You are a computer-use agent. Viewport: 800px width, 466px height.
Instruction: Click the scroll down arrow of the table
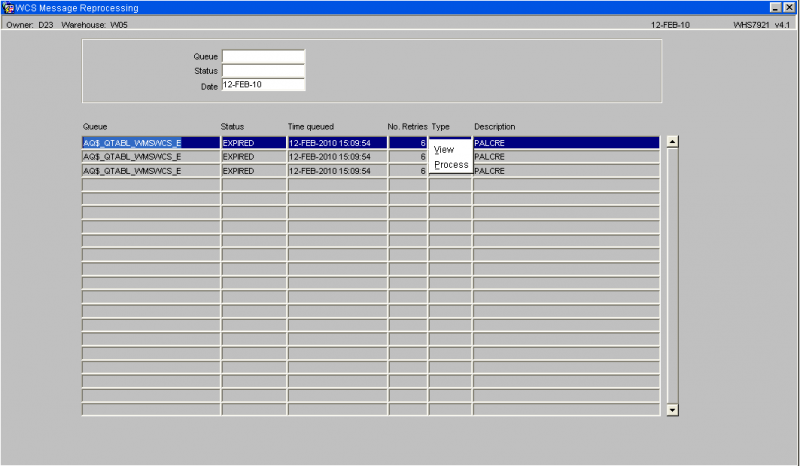(672, 409)
